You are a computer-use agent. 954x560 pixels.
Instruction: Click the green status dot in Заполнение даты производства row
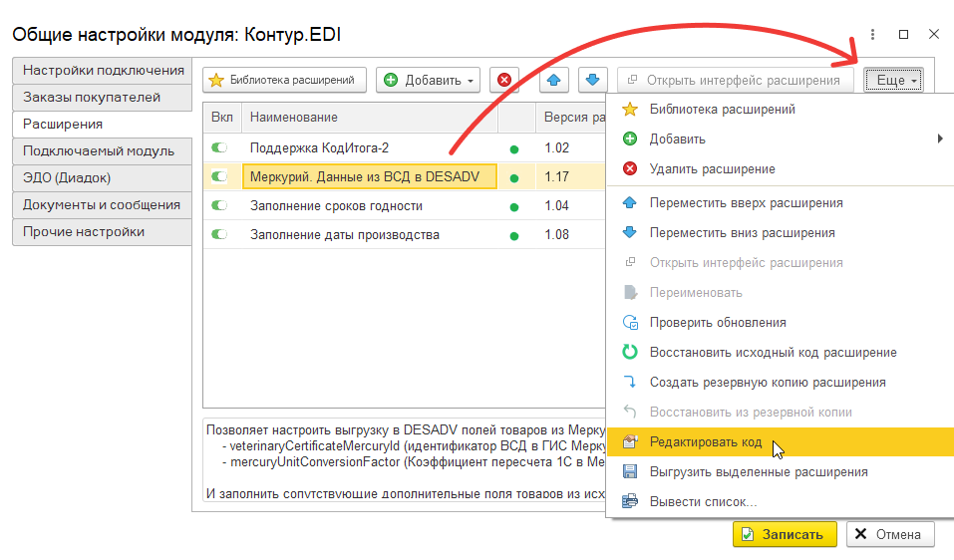514,236
